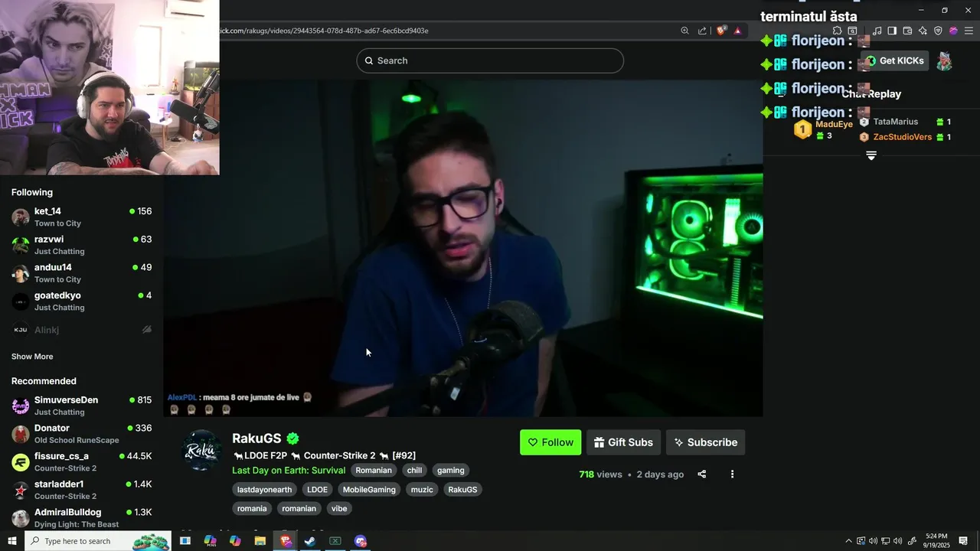980x551 pixels.
Task: Select the vibe tag
Action: tap(339, 509)
